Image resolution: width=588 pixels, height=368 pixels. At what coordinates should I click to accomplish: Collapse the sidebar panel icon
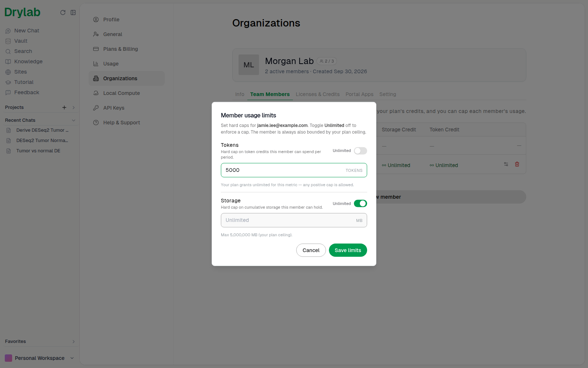click(x=73, y=13)
